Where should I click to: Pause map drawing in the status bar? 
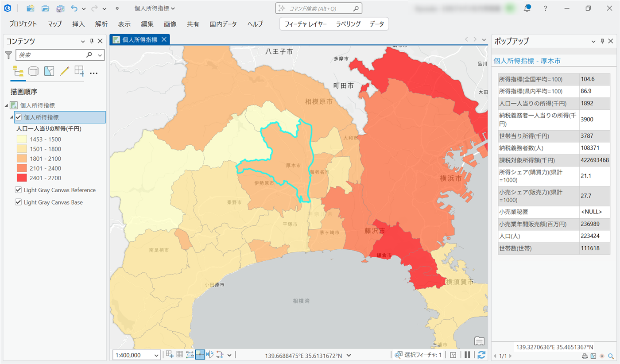click(467, 355)
